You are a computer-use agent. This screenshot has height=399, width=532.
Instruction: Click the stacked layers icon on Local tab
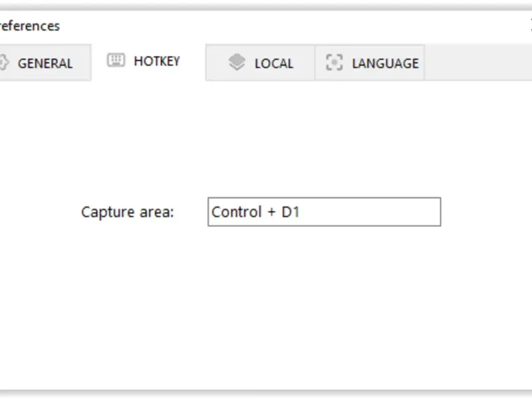237,63
